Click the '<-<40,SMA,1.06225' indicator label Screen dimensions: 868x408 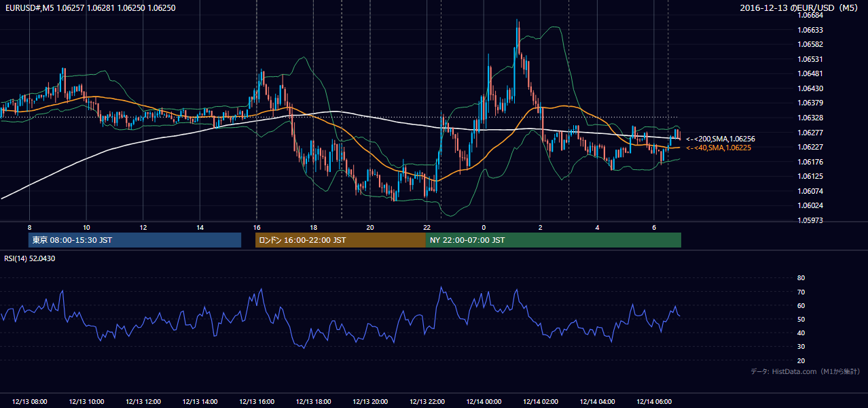[720, 148]
